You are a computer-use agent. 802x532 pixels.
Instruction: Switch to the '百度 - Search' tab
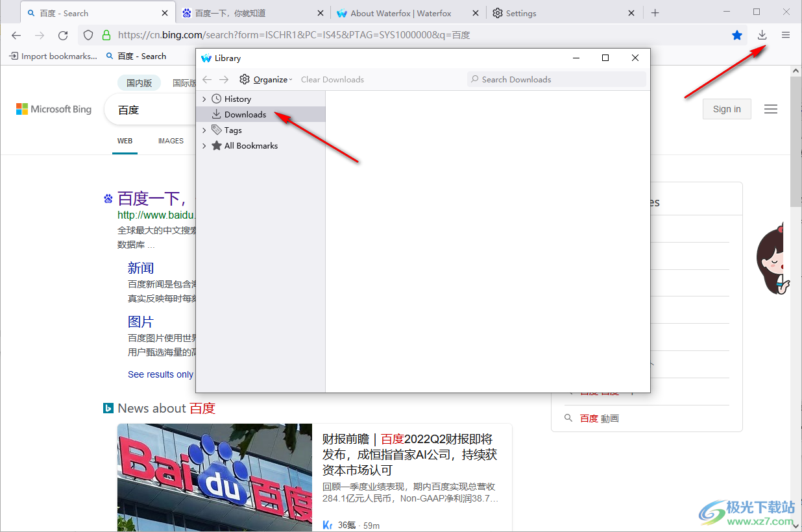(97, 13)
